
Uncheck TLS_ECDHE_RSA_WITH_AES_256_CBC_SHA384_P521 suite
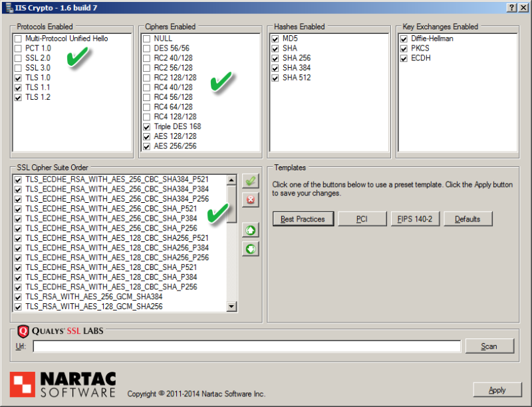[18, 180]
